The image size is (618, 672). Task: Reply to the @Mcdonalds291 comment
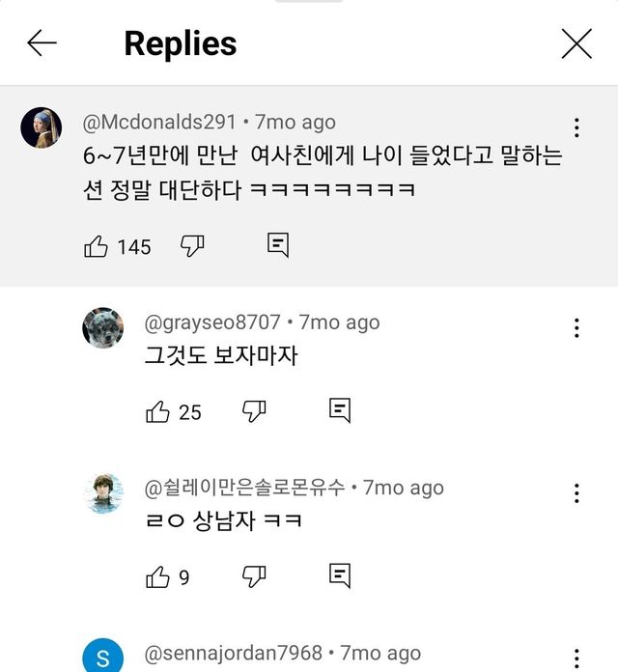tap(278, 245)
